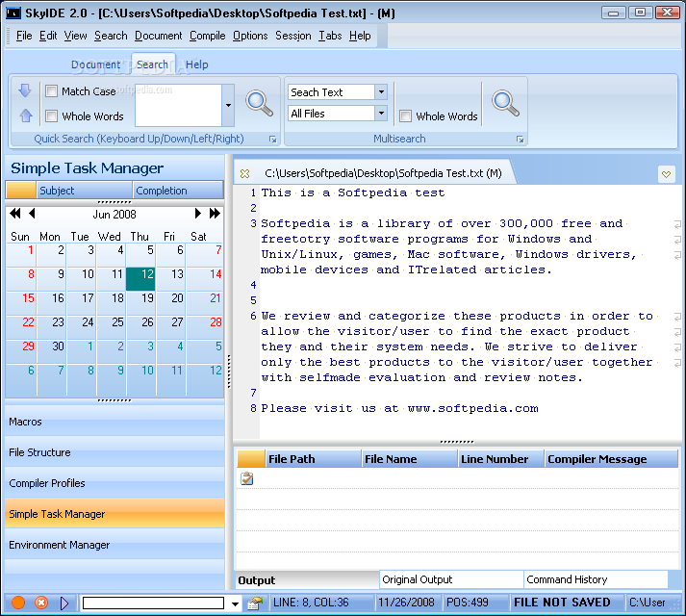Viewport: 686px width, 616px height.
Task: Open the File Structure panel
Action: point(114,452)
